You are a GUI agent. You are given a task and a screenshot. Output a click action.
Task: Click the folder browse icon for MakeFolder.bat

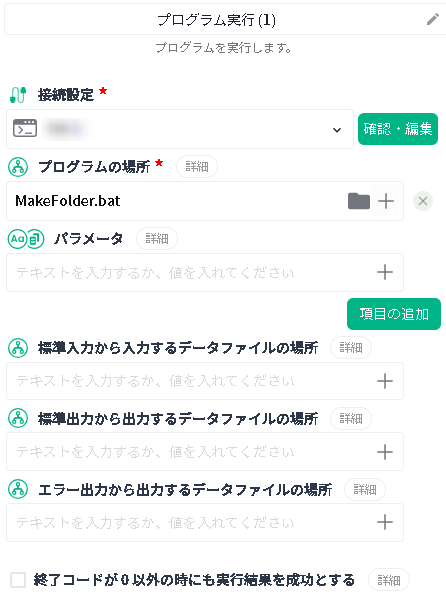click(359, 201)
